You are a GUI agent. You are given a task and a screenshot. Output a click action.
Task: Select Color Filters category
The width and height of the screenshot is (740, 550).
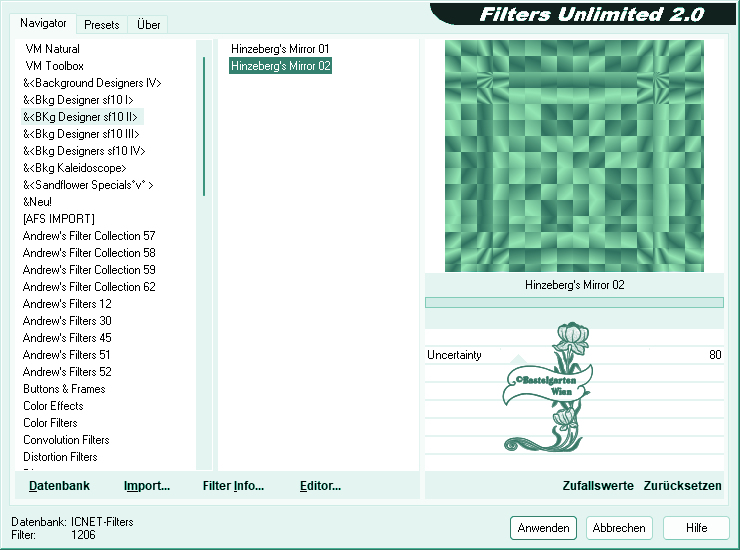point(50,423)
